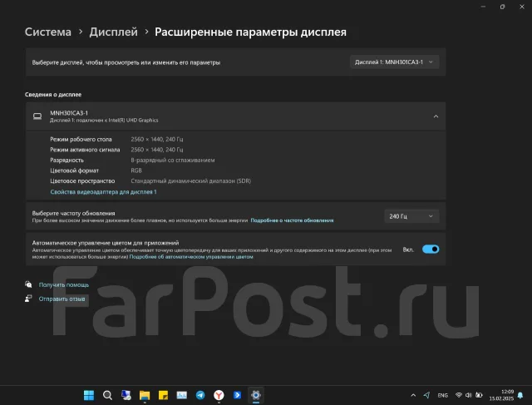Collapse the MNH301CA3-1 display info section
Image resolution: width=532 pixels, height=405 pixels.
tap(436, 116)
